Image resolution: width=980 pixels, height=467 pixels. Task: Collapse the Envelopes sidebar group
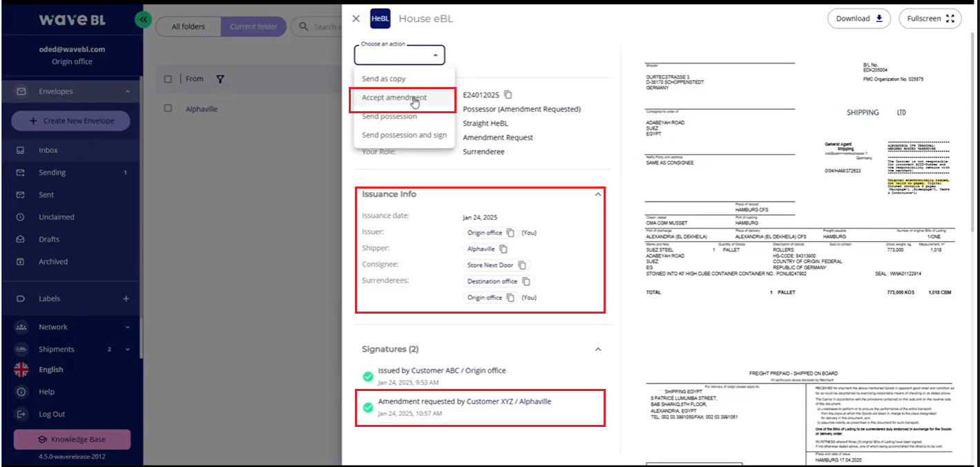tap(127, 92)
